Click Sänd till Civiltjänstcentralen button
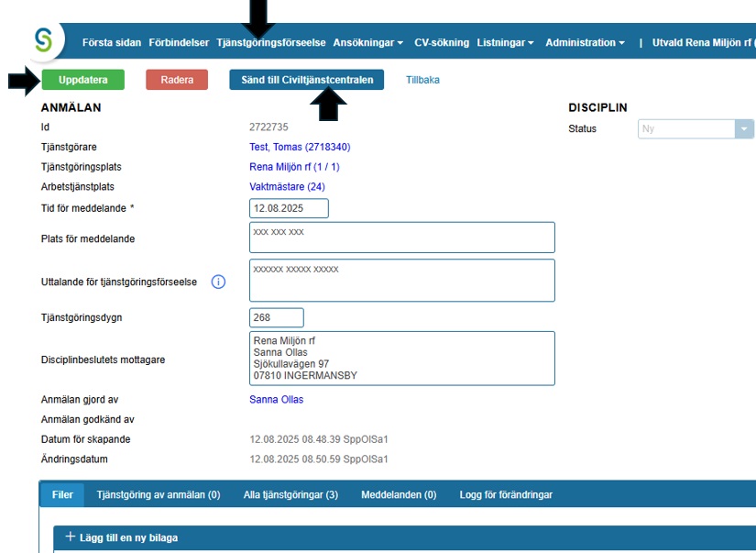The width and height of the screenshot is (756, 553). [307, 80]
